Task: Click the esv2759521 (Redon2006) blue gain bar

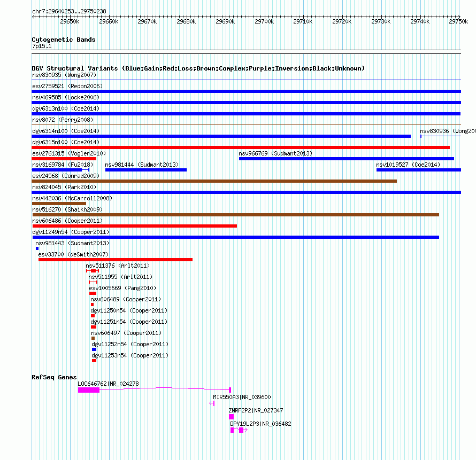Action: tap(246, 91)
